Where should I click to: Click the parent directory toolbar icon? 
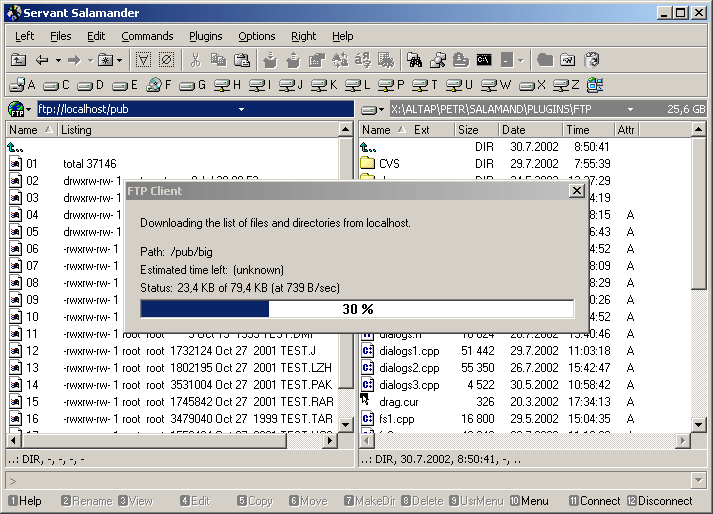click(19, 60)
